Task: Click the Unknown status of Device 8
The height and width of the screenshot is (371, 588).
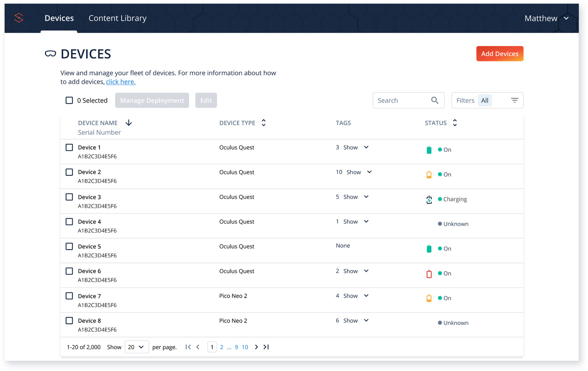Action: [x=453, y=323]
